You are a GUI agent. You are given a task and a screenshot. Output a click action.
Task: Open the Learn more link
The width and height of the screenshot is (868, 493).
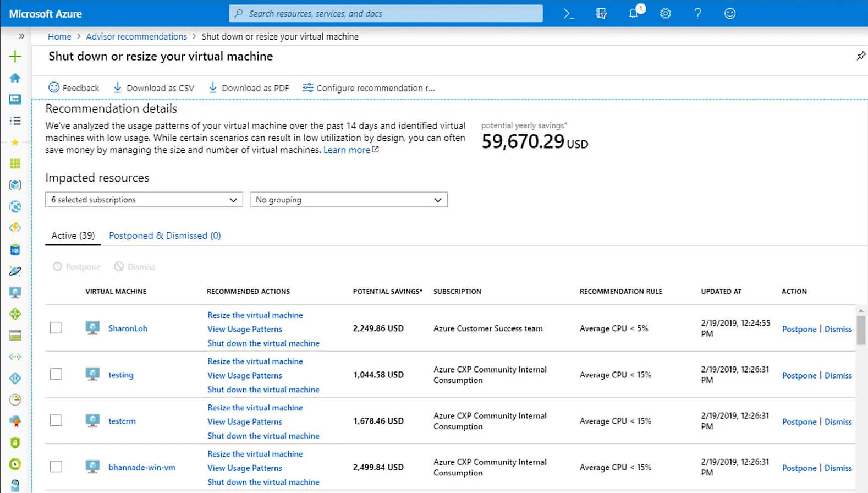click(x=347, y=150)
